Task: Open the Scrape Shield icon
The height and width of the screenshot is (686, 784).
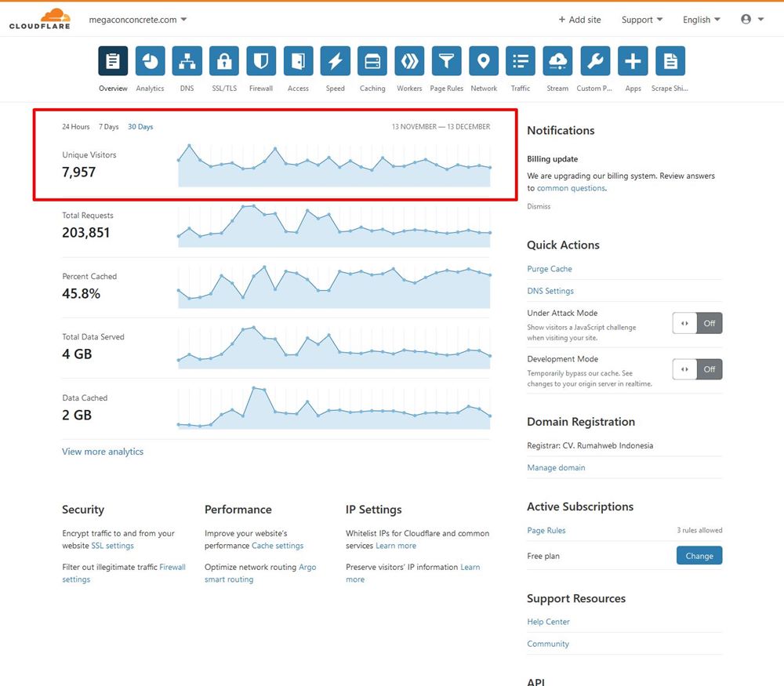Action: [x=670, y=60]
